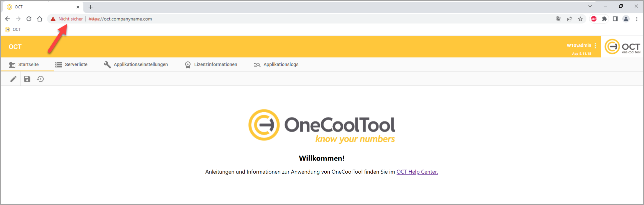The width and height of the screenshot is (644, 205).
Task: Select the Applikationslogs tab
Action: click(276, 65)
